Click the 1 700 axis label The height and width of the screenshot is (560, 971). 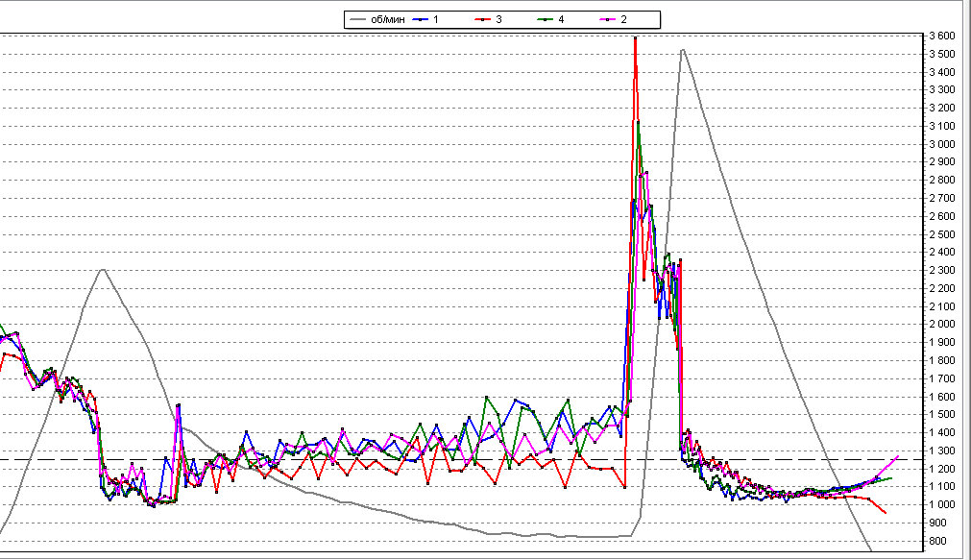click(942, 378)
